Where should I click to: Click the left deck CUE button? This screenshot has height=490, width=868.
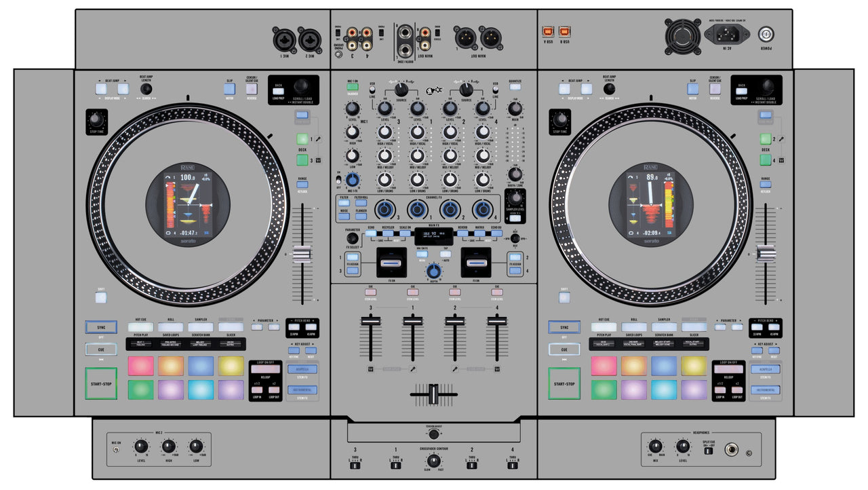(100, 350)
